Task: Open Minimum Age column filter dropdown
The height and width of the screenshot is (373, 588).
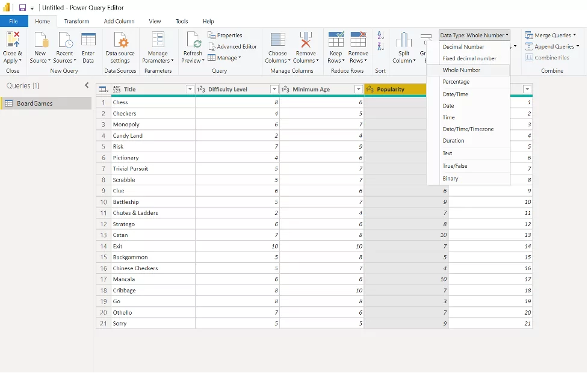Action: pos(359,89)
